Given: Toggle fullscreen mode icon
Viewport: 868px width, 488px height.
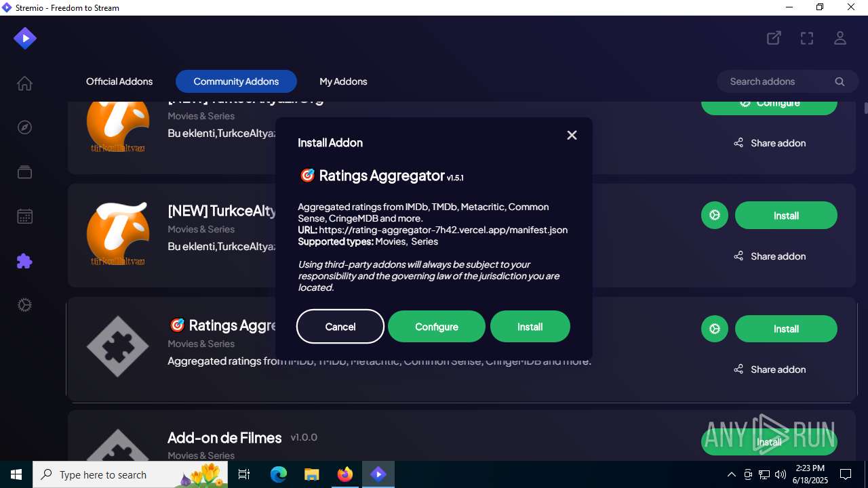Looking at the screenshot, I should [807, 38].
